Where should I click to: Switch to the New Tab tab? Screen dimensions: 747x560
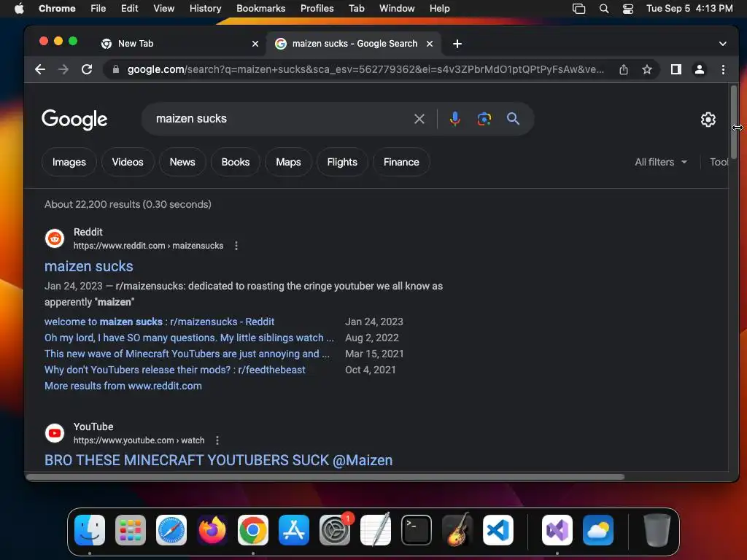tap(180, 44)
